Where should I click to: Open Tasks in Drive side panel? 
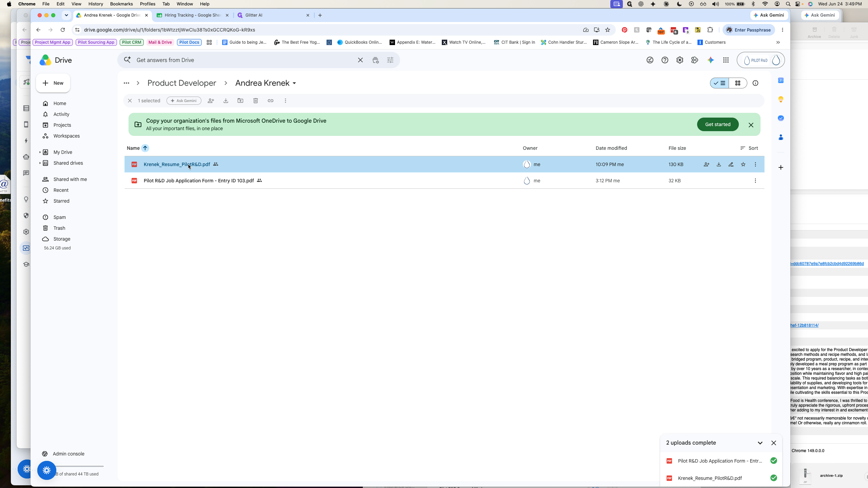click(781, 118)
